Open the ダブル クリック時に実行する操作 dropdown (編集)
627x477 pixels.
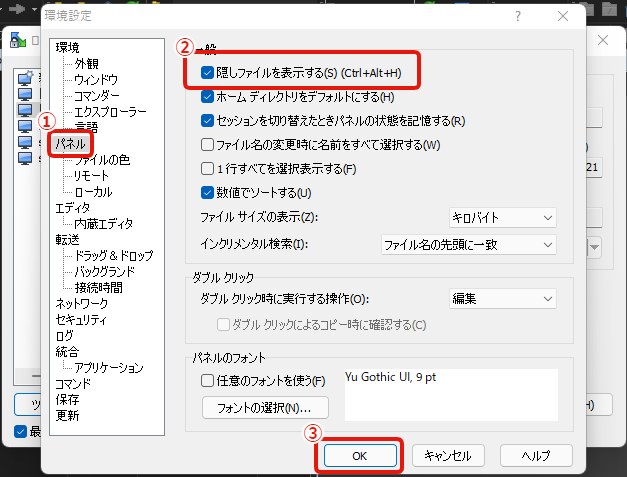click(502, 299)
